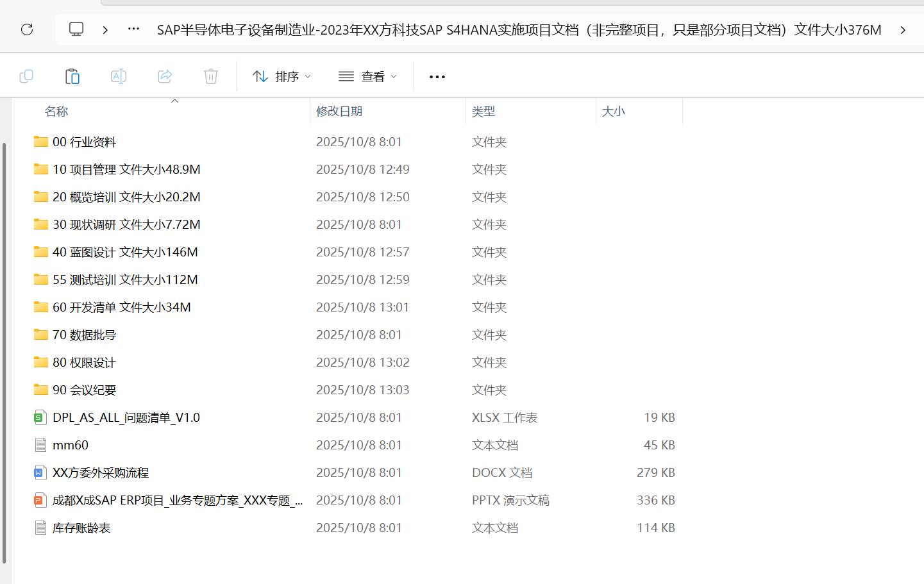Select the XX方委外采购流程 Word document
The image size is (924, 584).
coord(101,473)
